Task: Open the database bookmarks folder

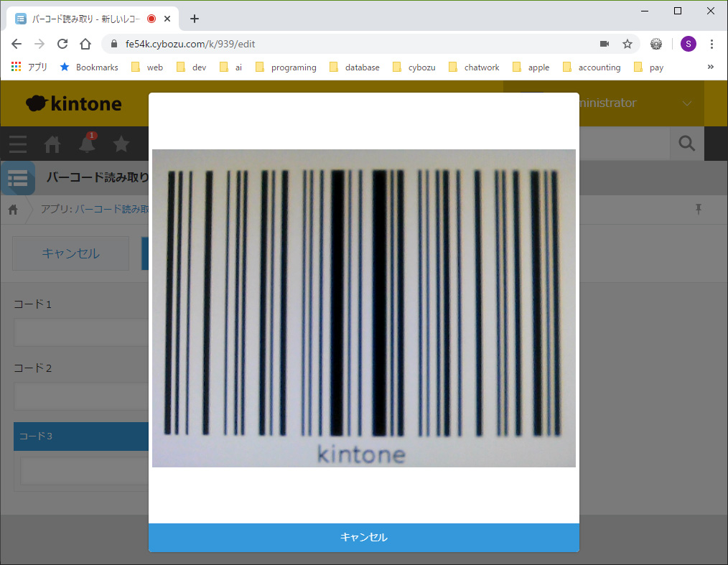Action: pos(354,67)
